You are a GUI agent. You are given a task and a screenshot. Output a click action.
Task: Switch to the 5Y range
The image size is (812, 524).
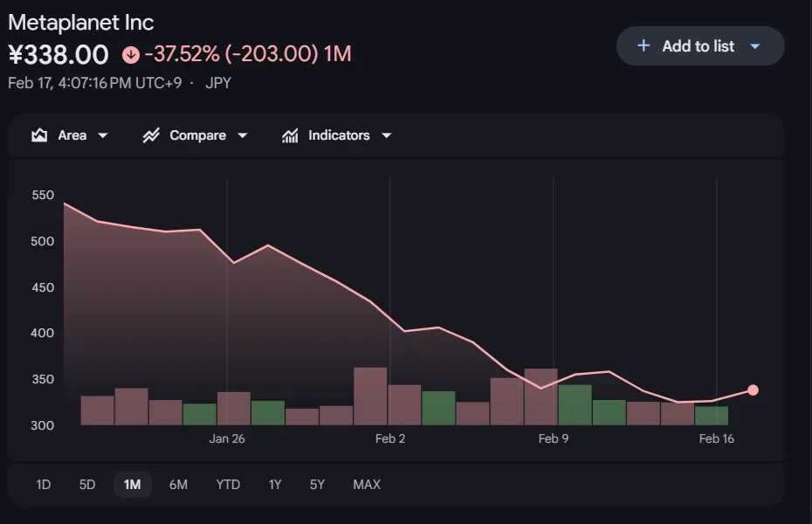[x=317, y=484]
